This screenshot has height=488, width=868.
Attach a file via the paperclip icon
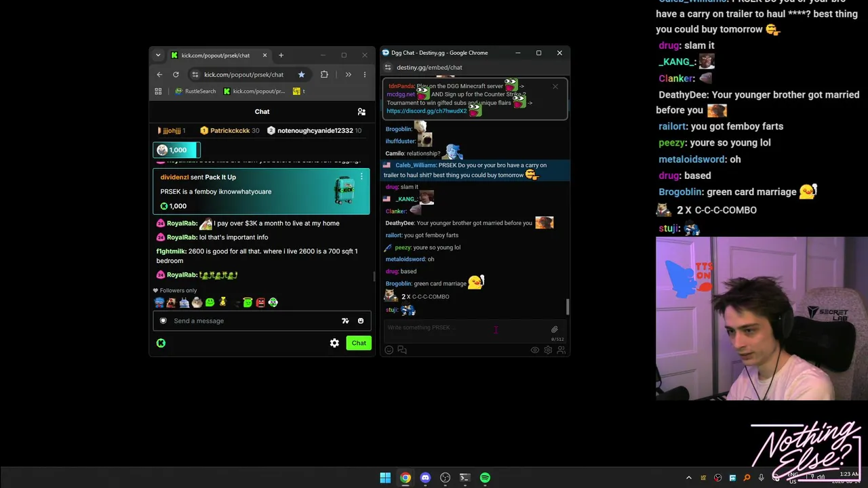[x=554, y=329]
